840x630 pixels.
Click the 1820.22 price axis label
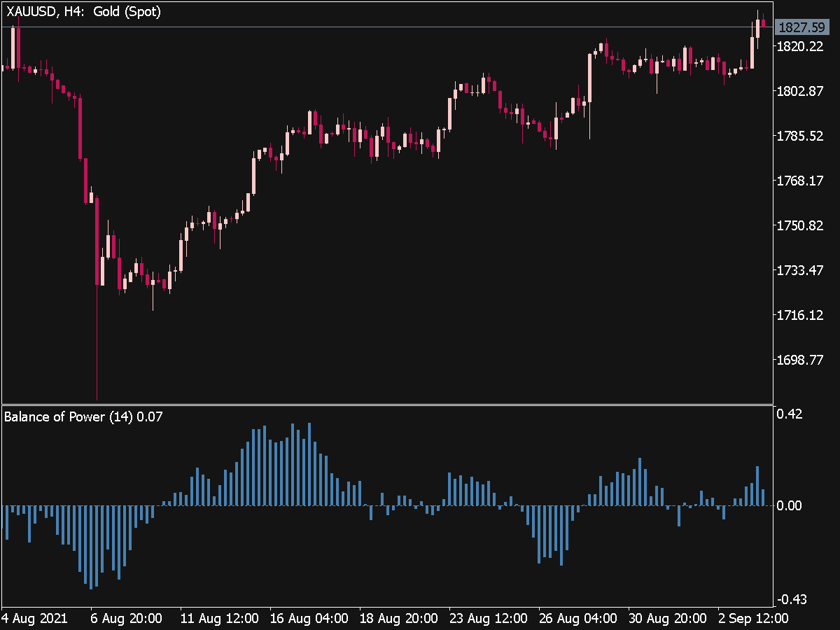[x=800, y=46]
